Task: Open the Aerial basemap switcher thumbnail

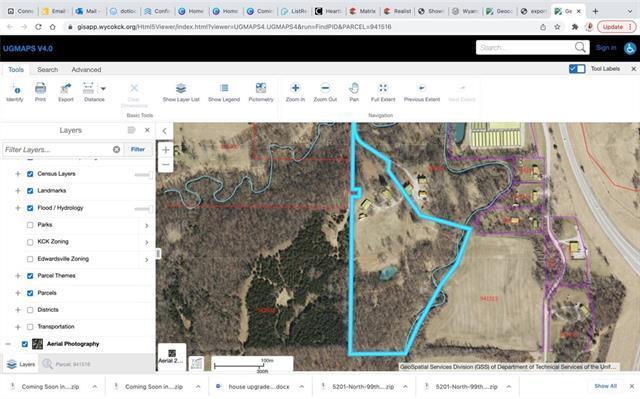Action: pyautogui.click(x=172, y=357)
